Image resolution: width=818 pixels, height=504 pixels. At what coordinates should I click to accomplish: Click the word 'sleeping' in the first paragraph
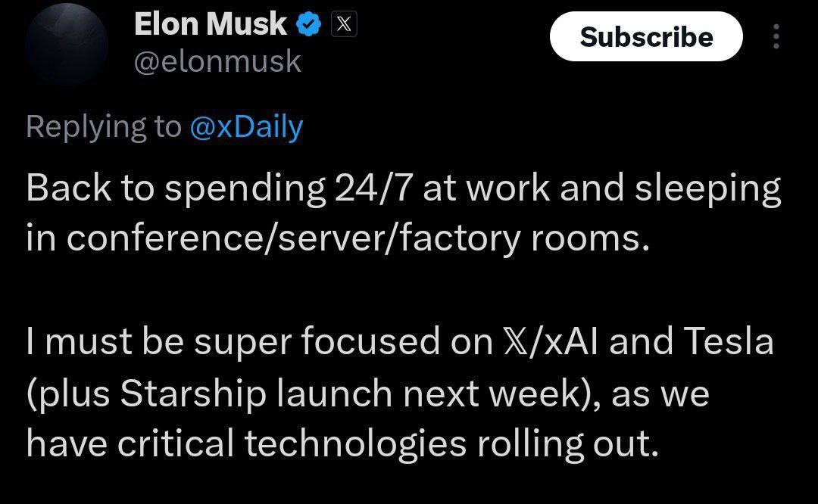pyautogui.click(x=708, y=188)
